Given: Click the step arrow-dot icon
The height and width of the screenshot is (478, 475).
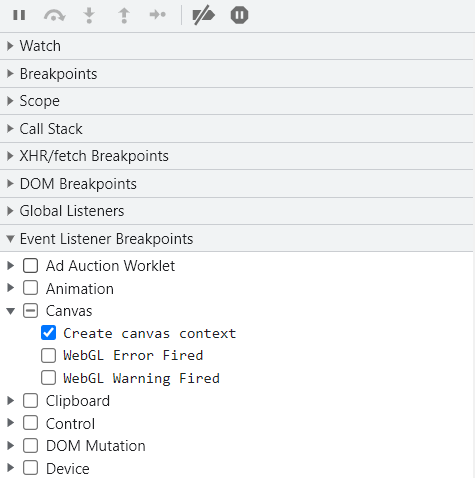Looking at the screenshot, I should [x=158, y=15].
